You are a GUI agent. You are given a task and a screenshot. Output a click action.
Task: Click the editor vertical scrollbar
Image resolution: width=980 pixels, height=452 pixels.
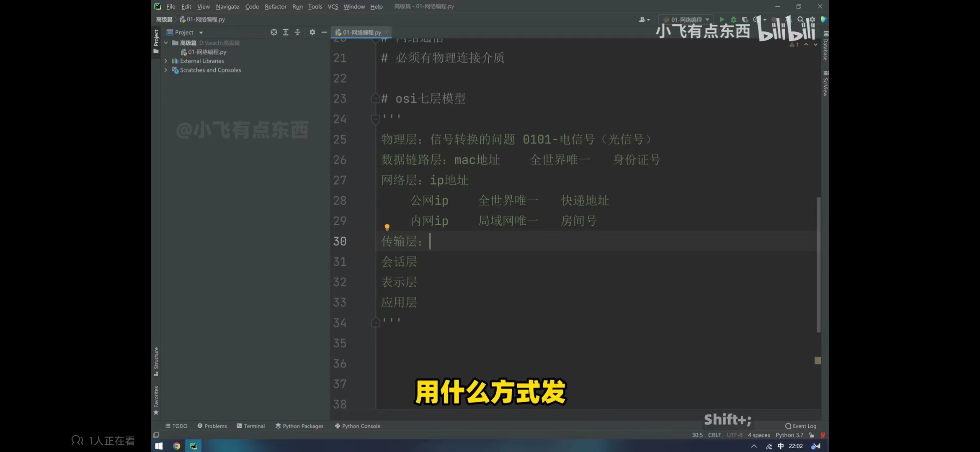(818, 265)
